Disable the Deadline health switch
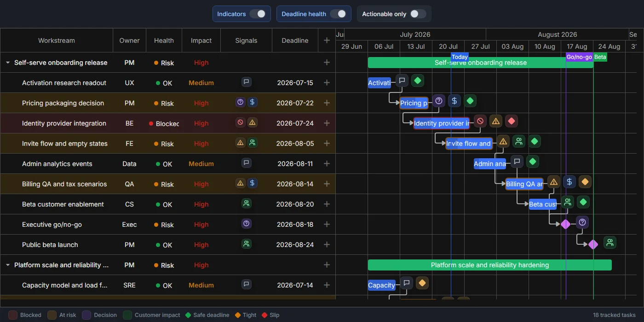The width and height of the screenshot is (644, 322). click(x=338, y=14)
